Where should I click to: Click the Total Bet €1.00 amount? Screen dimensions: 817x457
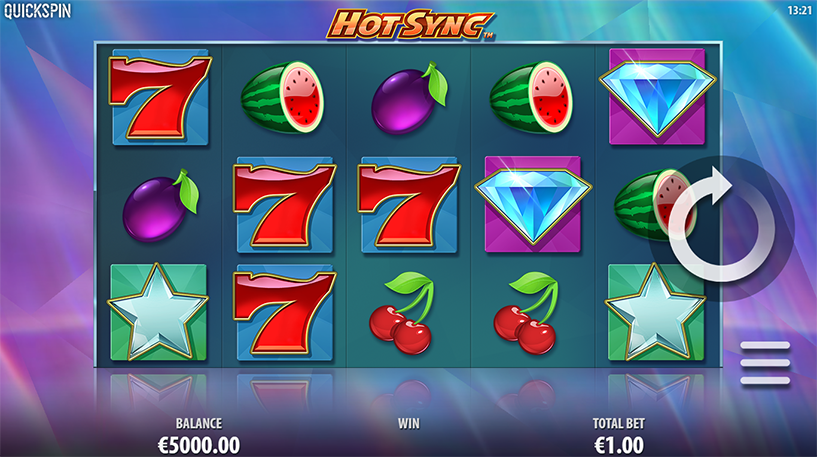click(x=619, y=446)
